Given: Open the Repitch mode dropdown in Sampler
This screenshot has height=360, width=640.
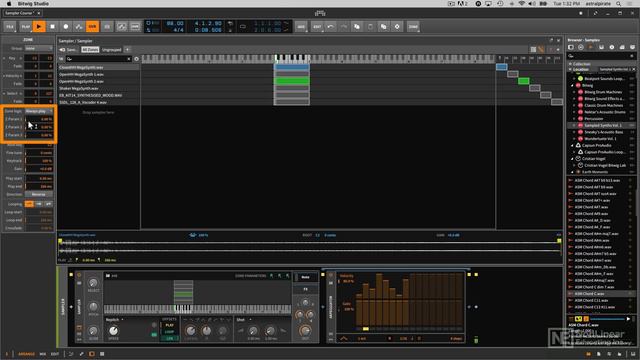Looking at the screenshot, I should pos(115,320).
